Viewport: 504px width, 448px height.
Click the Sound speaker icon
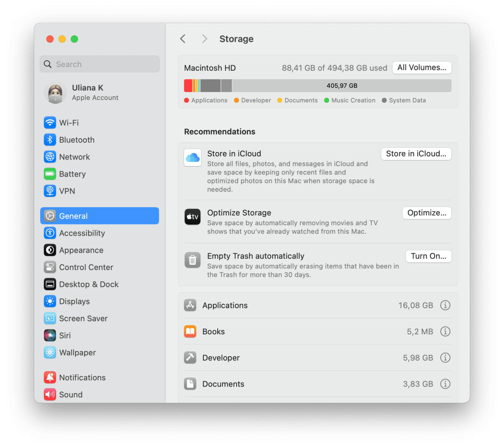point(50,394)
